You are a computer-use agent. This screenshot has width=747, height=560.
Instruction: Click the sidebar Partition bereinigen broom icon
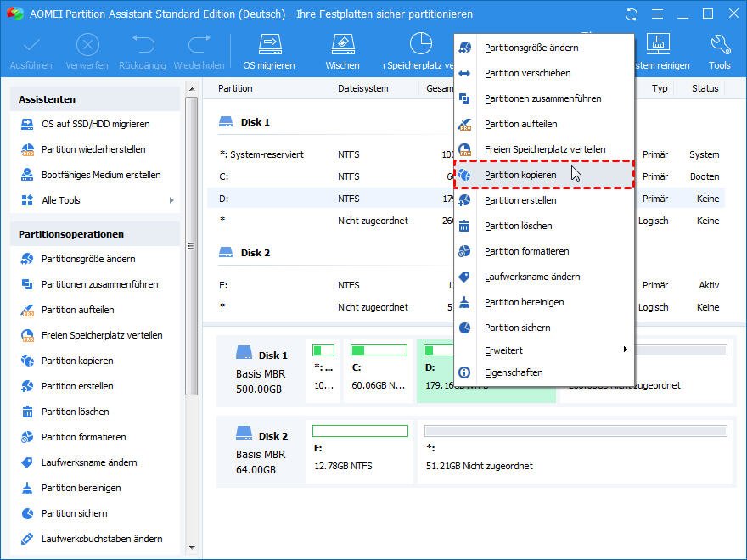27,488
